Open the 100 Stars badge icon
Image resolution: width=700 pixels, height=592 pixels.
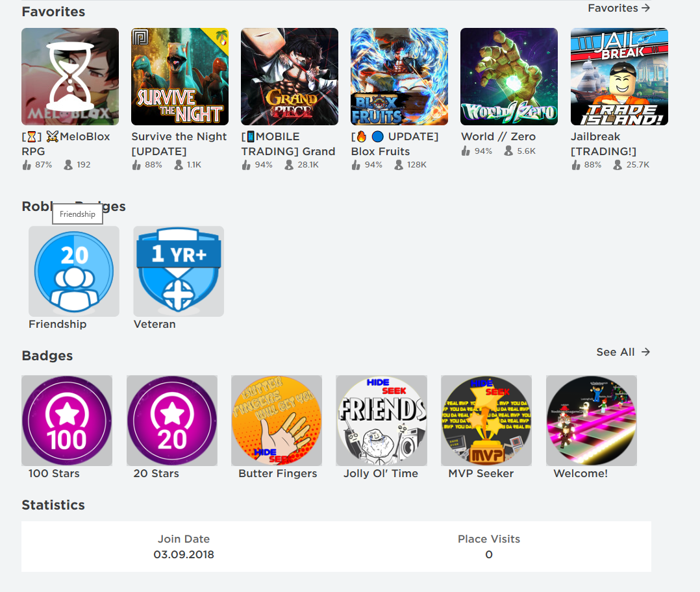67,421
